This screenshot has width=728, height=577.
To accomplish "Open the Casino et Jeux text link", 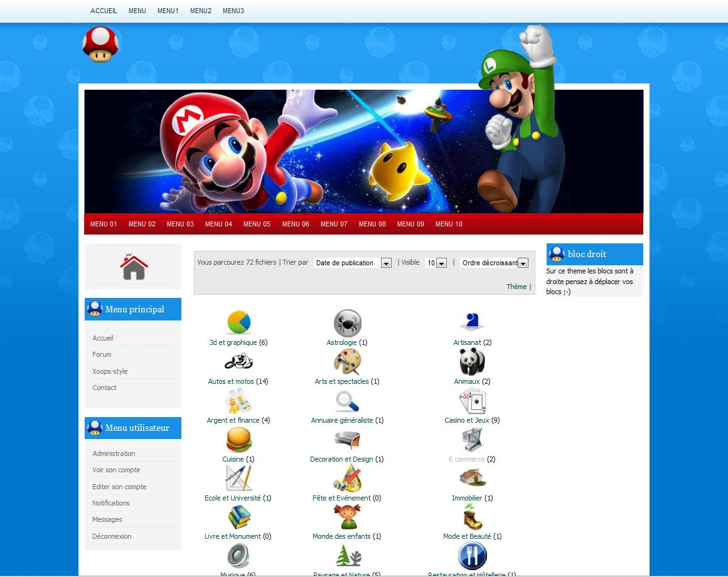I will (x=466, y=420).
